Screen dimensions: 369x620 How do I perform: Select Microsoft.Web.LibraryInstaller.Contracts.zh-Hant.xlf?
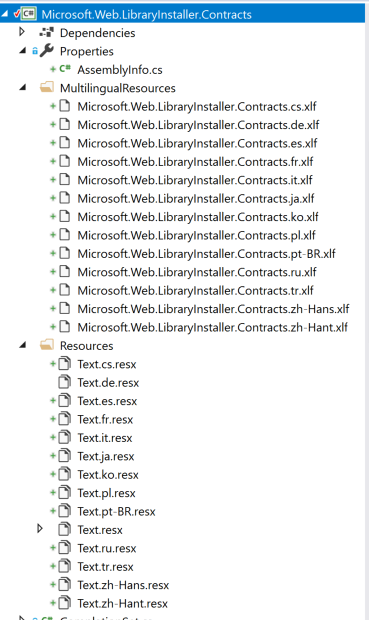(x=213, y=327)
